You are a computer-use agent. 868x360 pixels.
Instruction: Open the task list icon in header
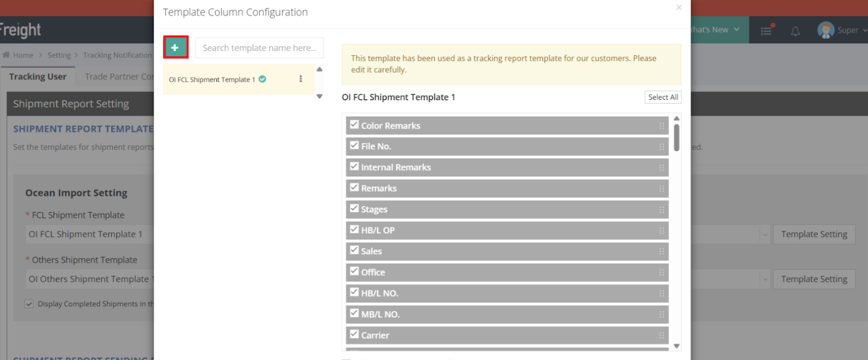click(x=766, y=31)
